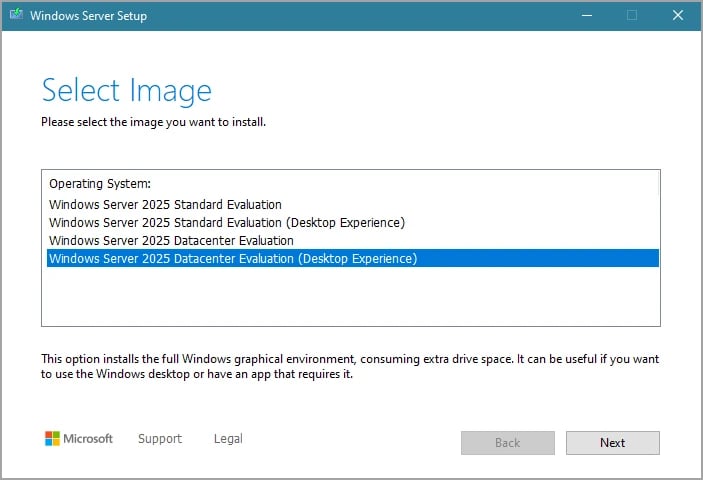Close the Windows Server Setup window
This screenshot has width=703, height=480.
677,15
